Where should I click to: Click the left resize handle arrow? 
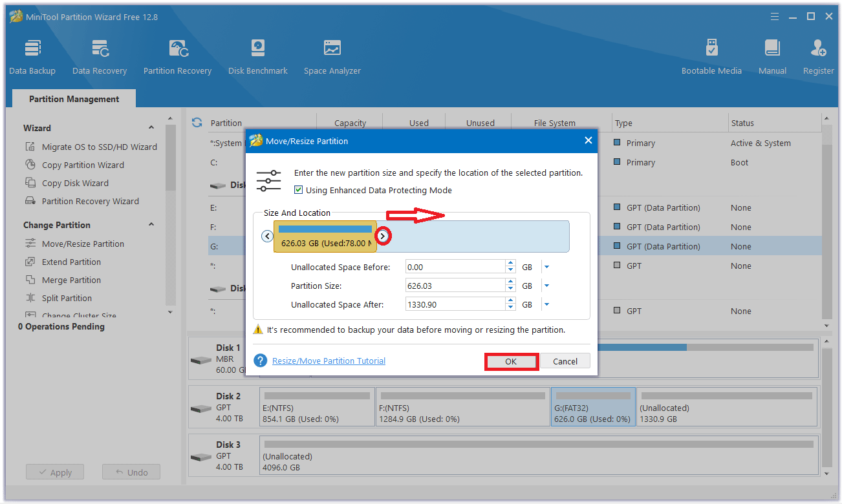267,236
